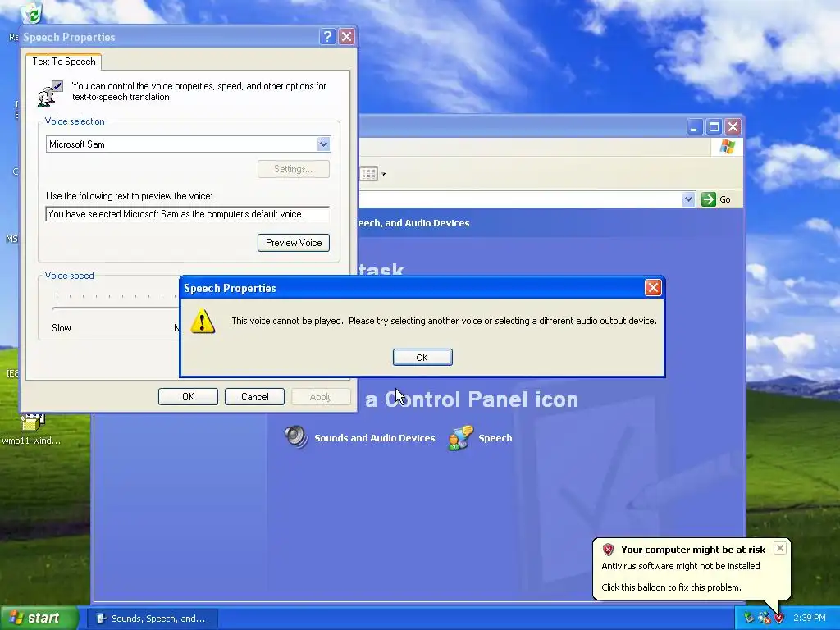Click OK in the voice error dialog
Image resolution: width=840 pixels, height=630 pixels.
[422, 358]
